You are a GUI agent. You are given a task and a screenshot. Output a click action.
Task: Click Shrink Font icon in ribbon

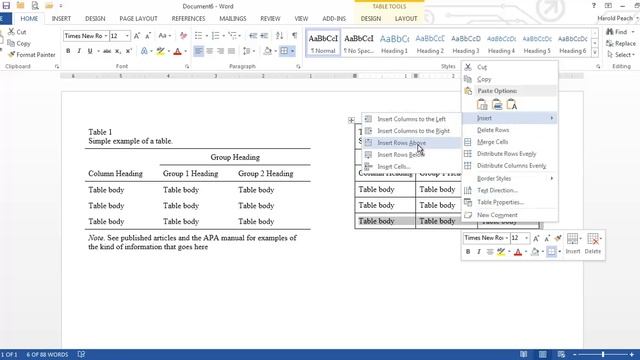(x=148, y=36)
